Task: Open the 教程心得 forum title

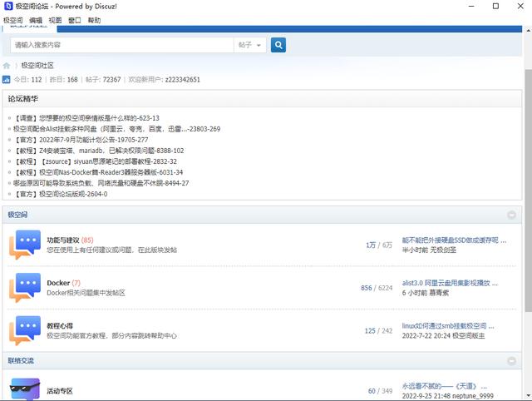Action: 60,325
